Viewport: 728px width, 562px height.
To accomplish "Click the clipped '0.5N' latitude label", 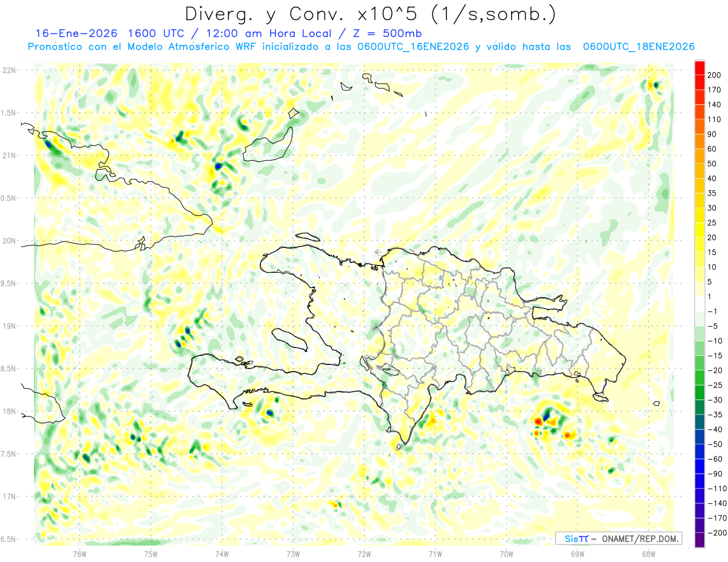I will click(x=8, y=198).
